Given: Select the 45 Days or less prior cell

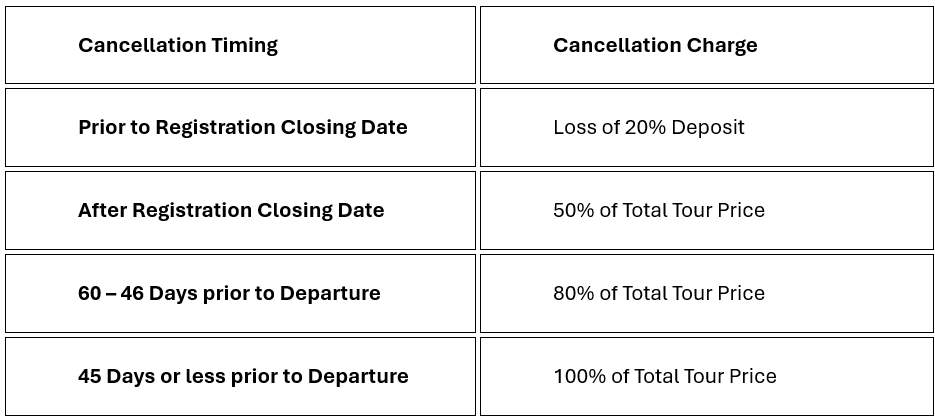Looking at the screenshot, I should pos(240,376).
